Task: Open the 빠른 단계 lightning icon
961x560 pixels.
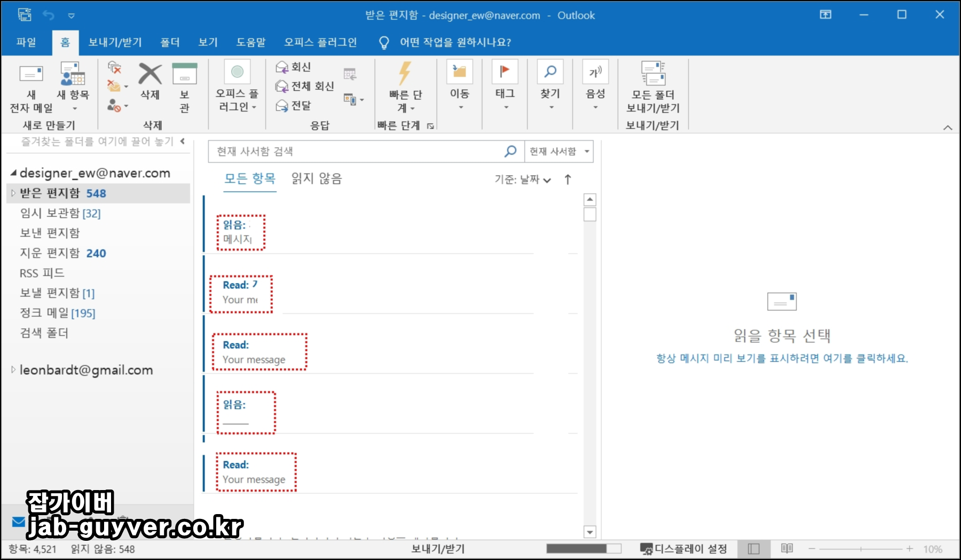Action: tap(405, 72)
